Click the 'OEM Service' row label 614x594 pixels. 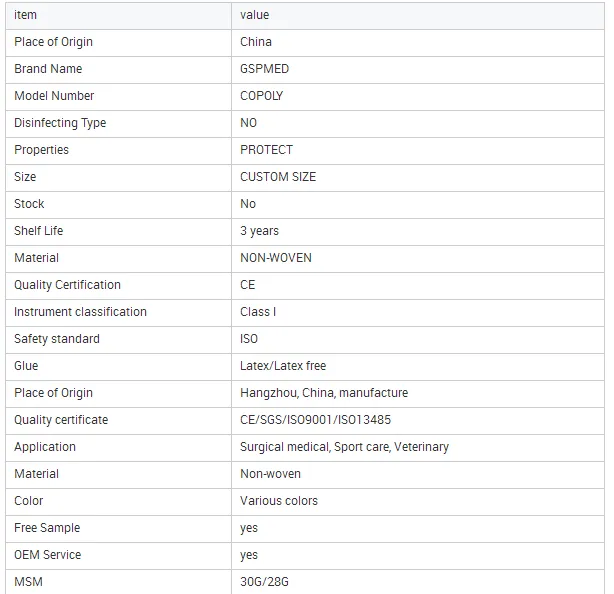click(x=48, y=555)
